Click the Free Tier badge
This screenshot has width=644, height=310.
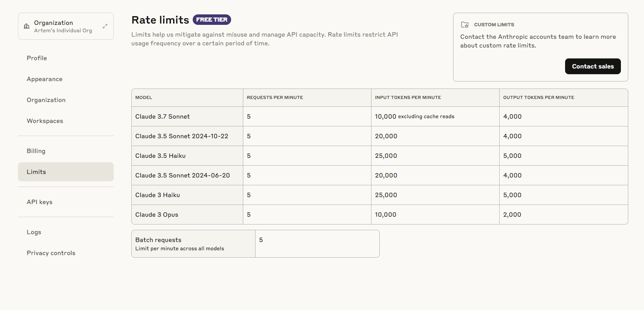click(212, 20)
